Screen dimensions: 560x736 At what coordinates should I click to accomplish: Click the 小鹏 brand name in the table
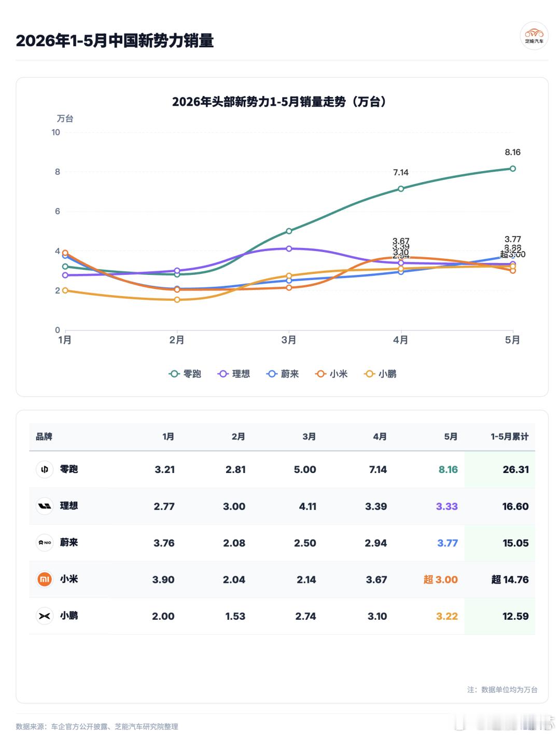[x=69, y=616]
